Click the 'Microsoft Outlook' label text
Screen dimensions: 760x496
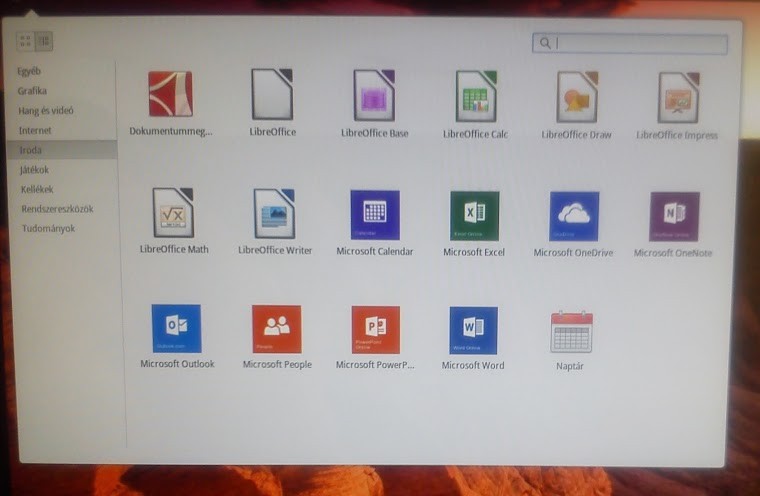pos(177,364)
